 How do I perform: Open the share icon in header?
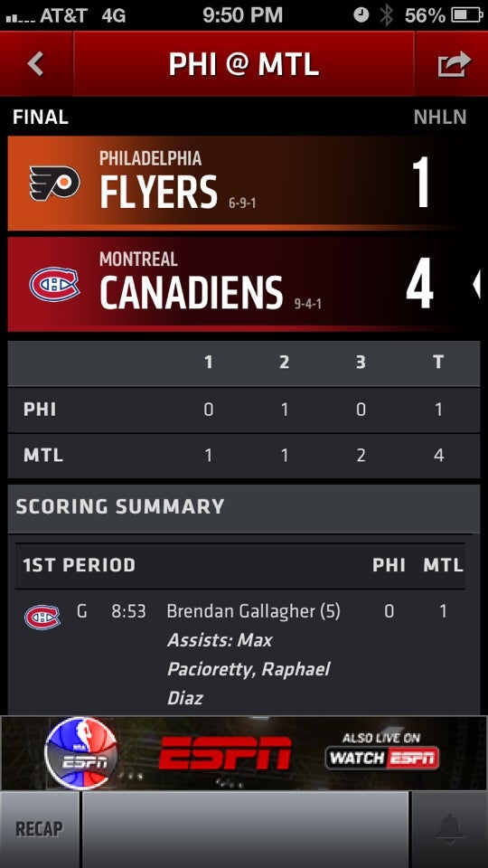(x=455, y=64)
